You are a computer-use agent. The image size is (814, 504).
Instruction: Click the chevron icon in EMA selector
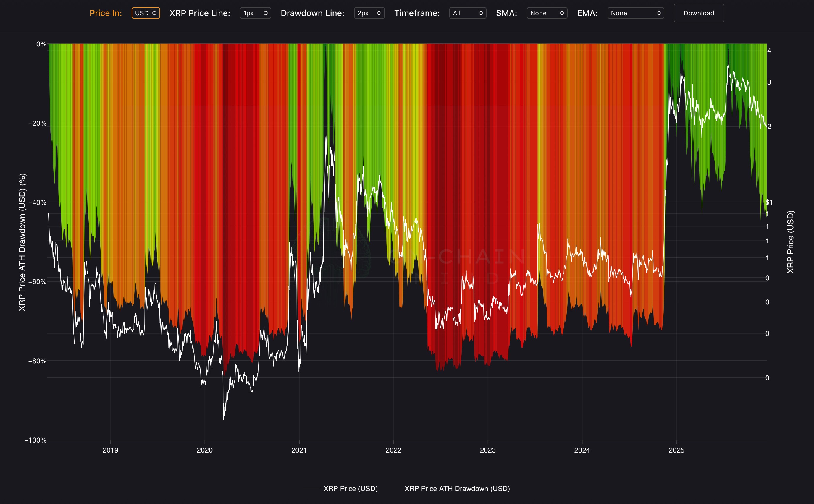(x=658, y=13)
